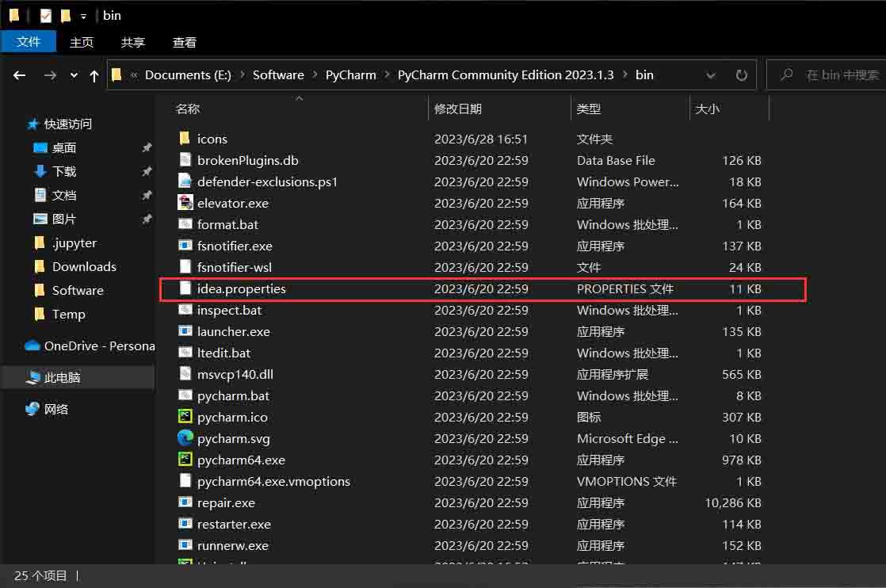Click Software in address breadcrumb
The width and height of the screenshot is (886, 588).
(x=278, y=75)
